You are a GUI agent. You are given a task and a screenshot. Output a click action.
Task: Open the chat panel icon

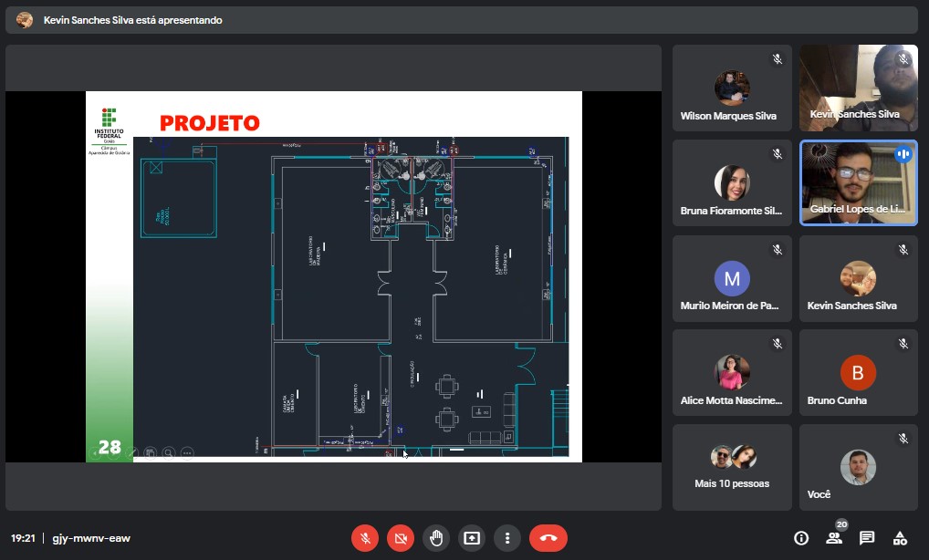click(x=867, y=538)
